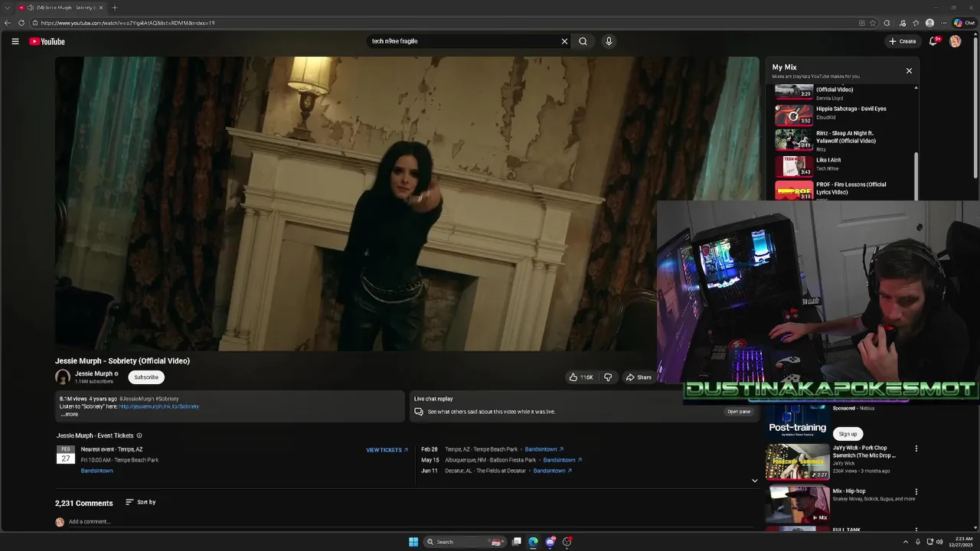Open a new browser tab

[x=114, y=8]
